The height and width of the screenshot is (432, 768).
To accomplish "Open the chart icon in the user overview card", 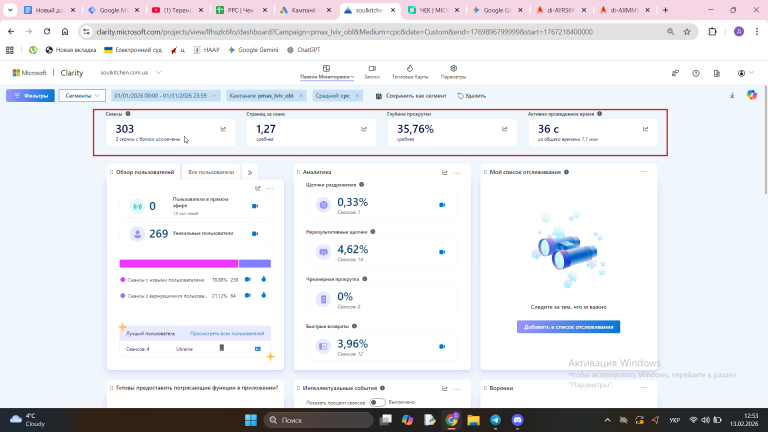I will point(258,189).
